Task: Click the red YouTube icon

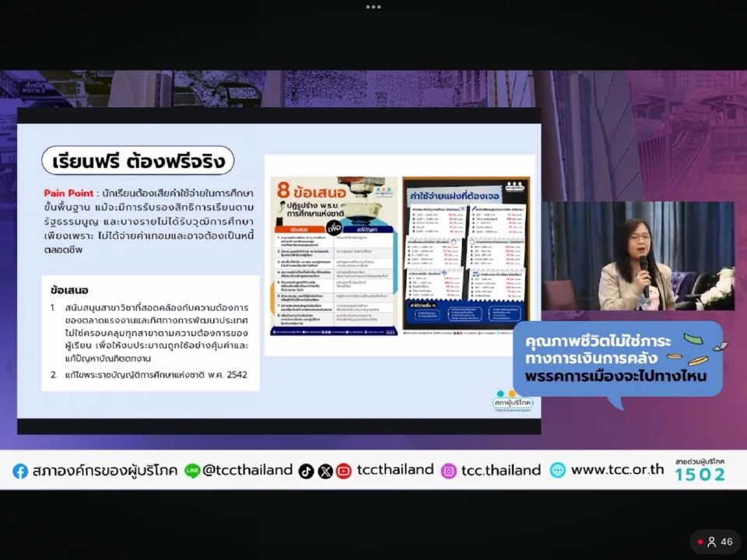Action: [x=344, y=471]
